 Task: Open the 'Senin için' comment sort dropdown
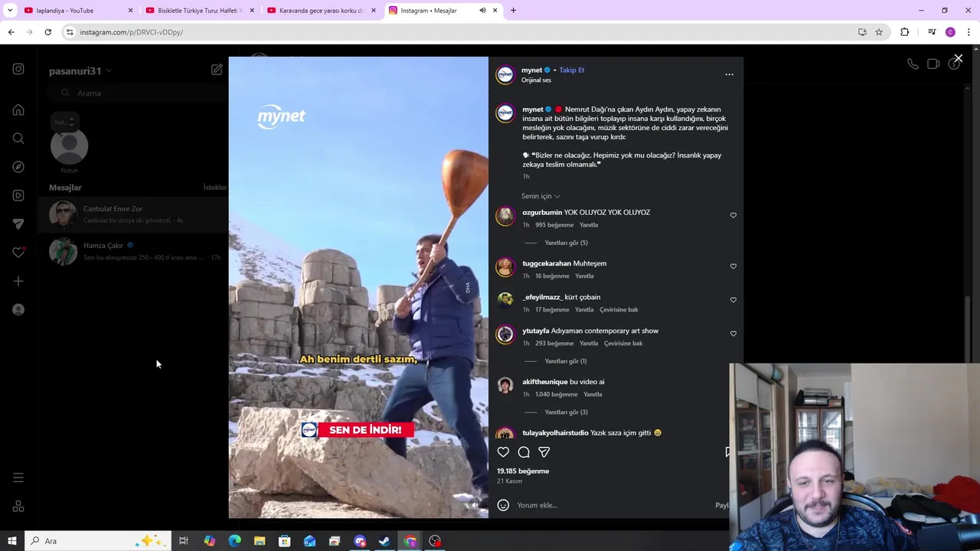pos(541,196)
